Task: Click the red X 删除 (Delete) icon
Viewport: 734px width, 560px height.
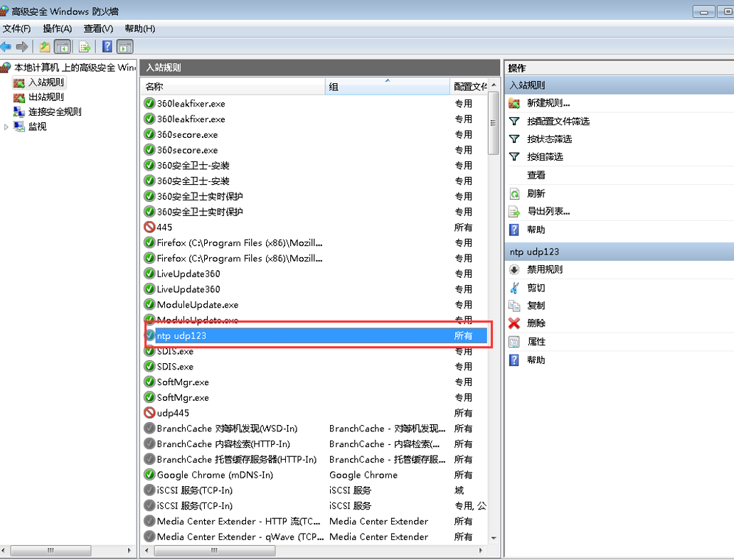Action: pos(514,323)
